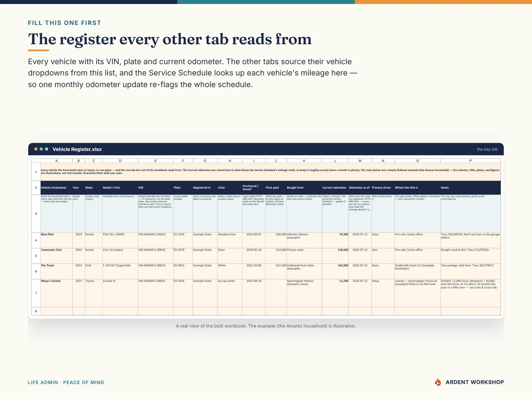532x399 pixels.
Task: Click the 'Current odometer' header cell
Action: (x=335, y=188)
